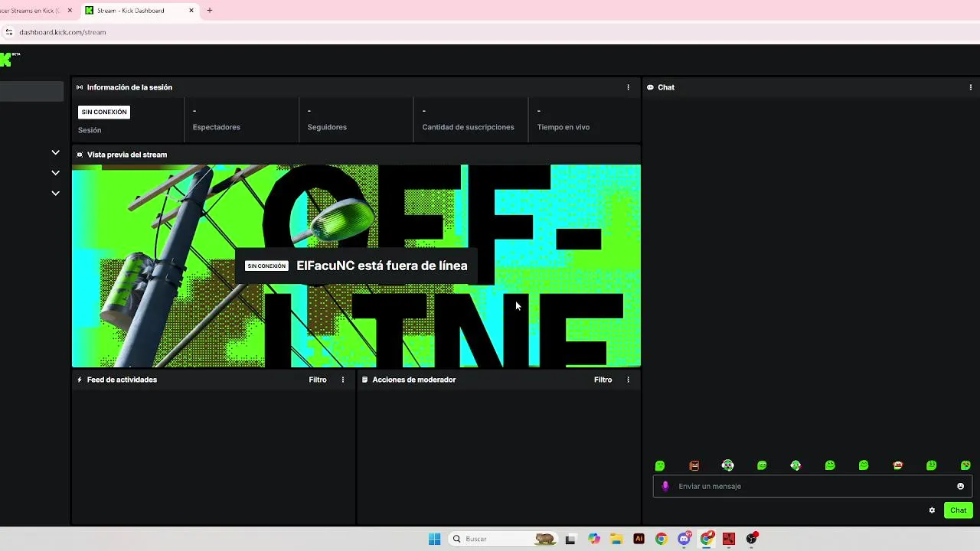Focus the Enviar un mensaje input field
This screenshot has height=551, width=980.
[x=812, y=486]
